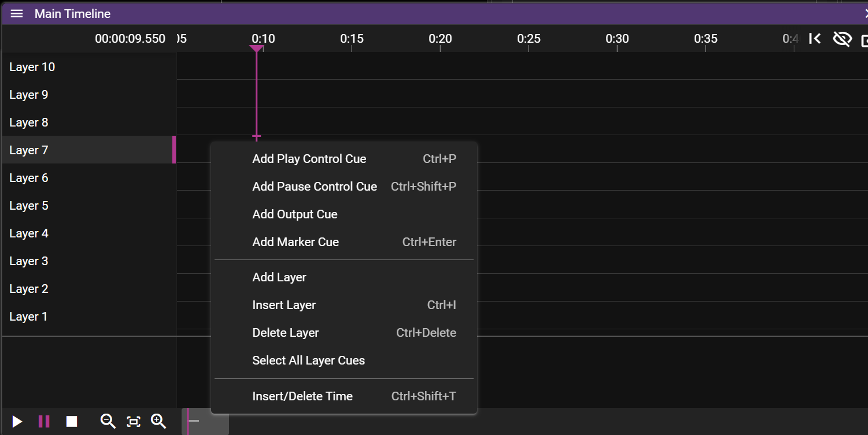Choose Delete Layer from context menu
Image resolution: width=868 pixels, height=435 pixels.
[286, 333]
